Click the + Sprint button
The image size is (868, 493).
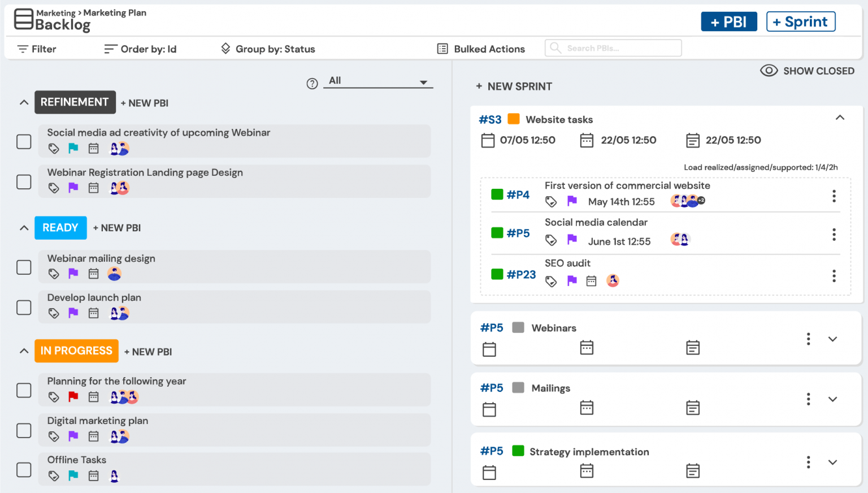[x=801, y=21]
